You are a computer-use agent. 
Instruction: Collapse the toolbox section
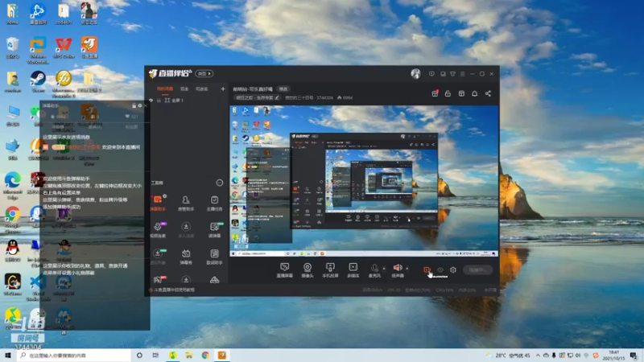point(220,183)
